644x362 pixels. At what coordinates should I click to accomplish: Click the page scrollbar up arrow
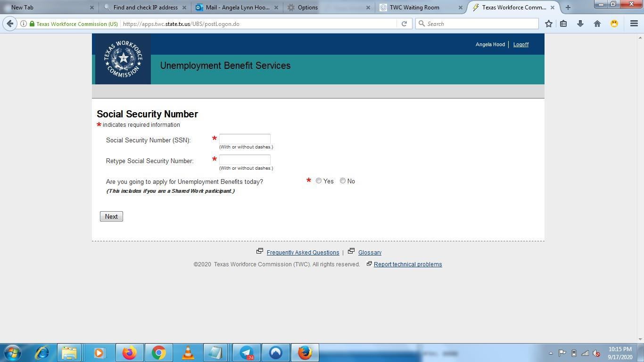(640, 37)
